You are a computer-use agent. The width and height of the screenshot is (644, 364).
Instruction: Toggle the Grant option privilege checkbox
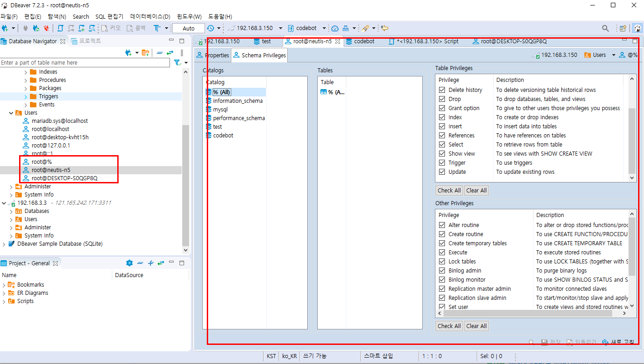[x=442, y=108]
